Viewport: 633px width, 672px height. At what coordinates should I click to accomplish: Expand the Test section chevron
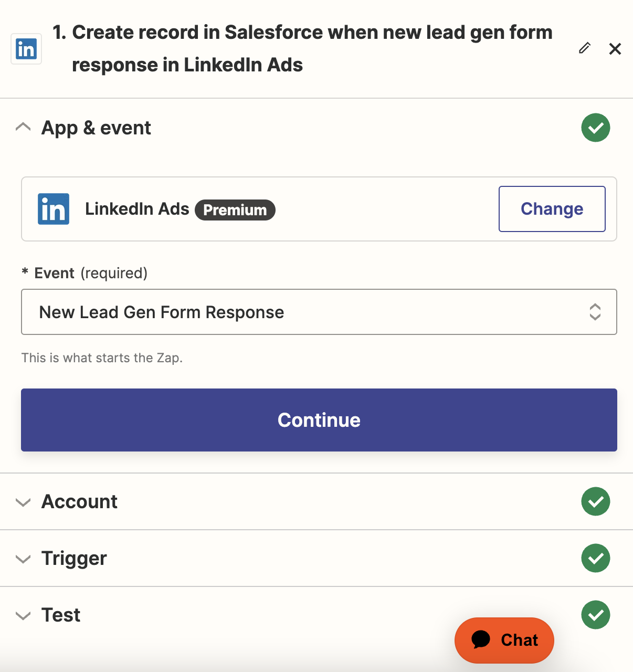23,616
